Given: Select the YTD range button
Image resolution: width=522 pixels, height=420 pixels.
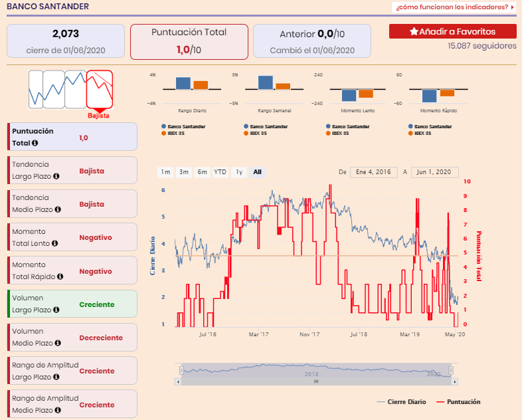Looking at the screenshot, I should pyautogui.click(x=220, y=172).
